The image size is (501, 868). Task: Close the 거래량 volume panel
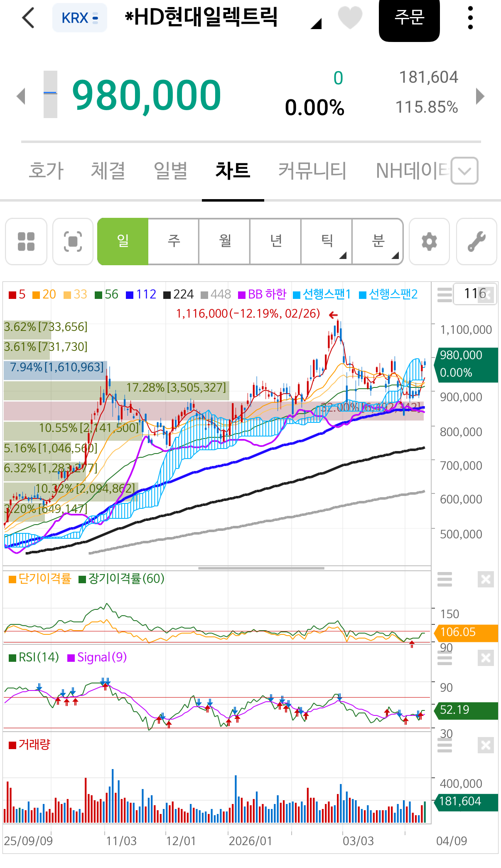coord(486,745)
